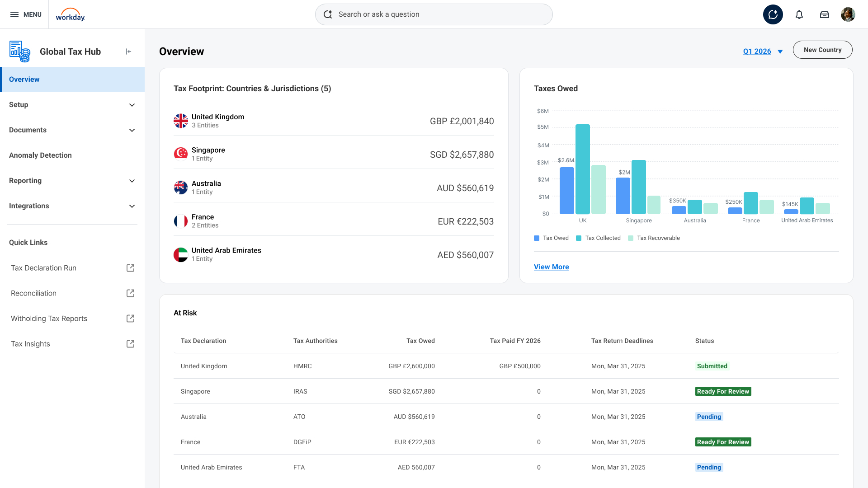Click the AI assistant chat icon
This screenshot has height=488, width=868.
(x=773, y=14)
